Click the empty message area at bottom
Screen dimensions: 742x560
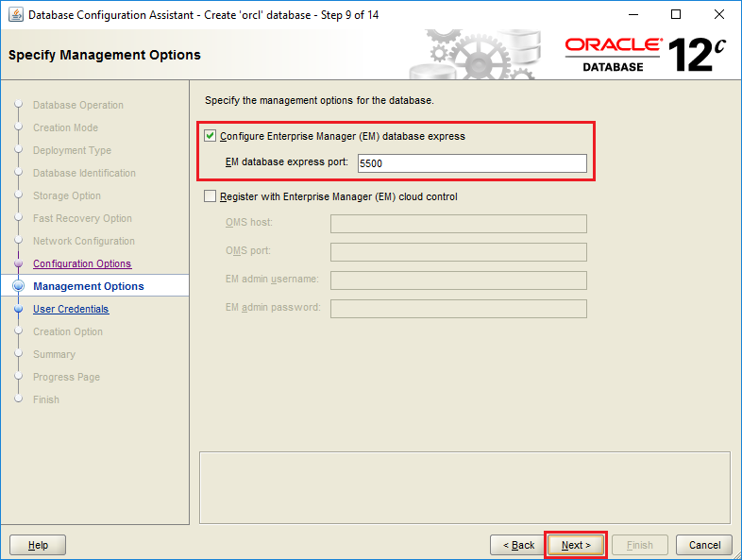click(464, 487)
